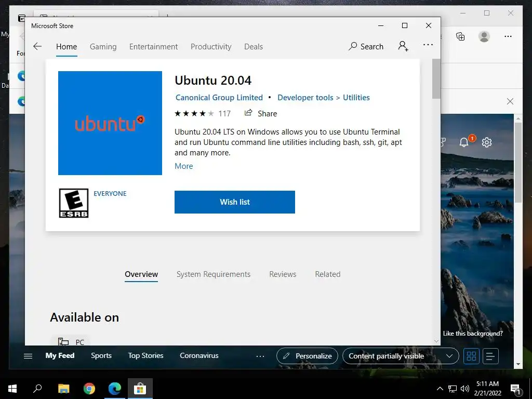Open Developer tools category link

pos(305,97)
